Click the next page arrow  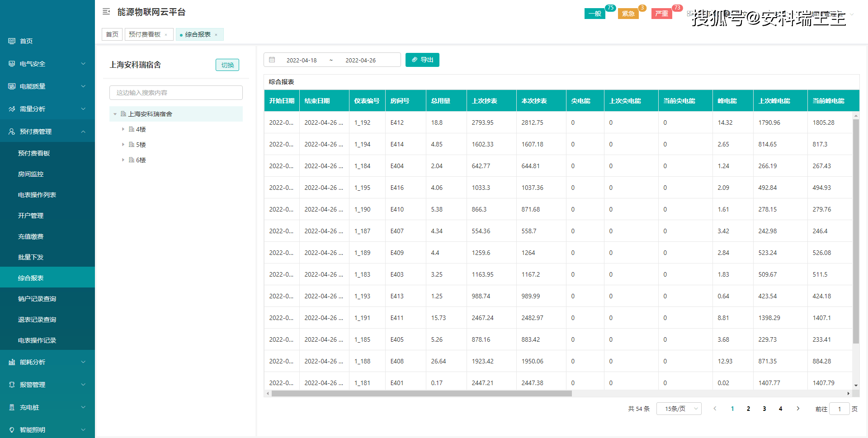[798, 409]
